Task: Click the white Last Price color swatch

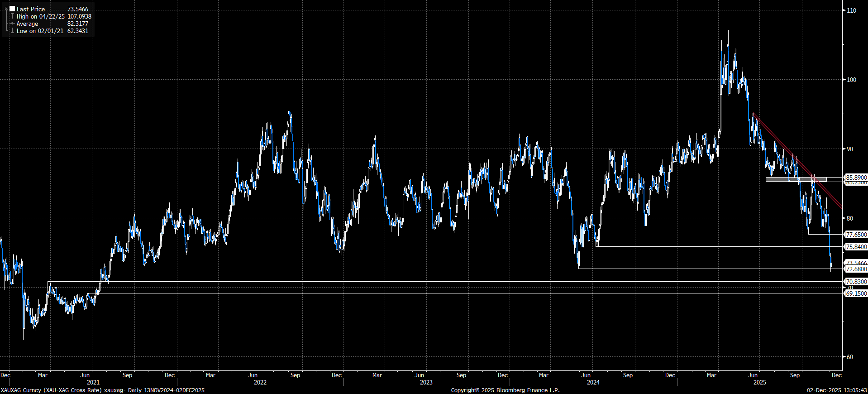Action: click(x=12, y=9)
